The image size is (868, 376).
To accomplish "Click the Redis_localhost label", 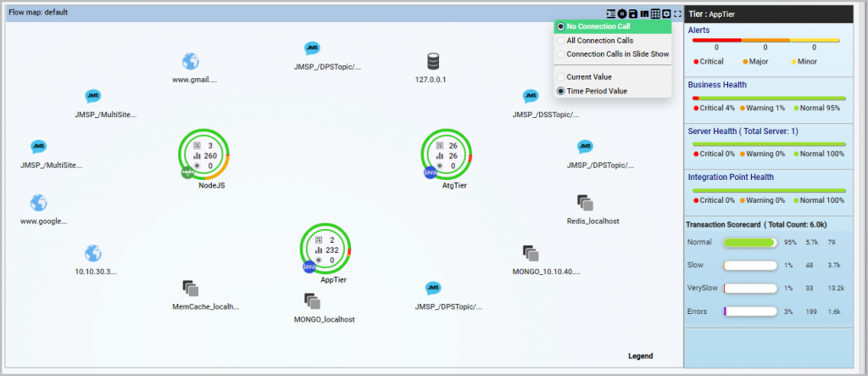I will pos(593,222).
